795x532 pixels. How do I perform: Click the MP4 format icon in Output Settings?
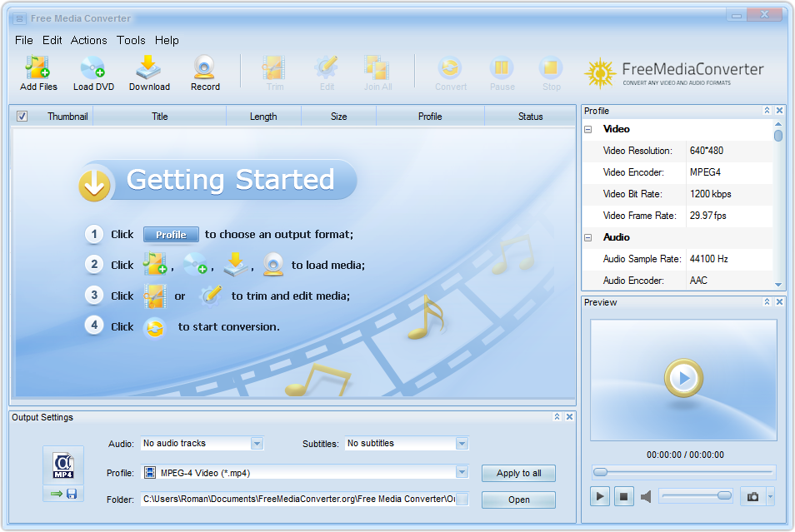[63, 465]
